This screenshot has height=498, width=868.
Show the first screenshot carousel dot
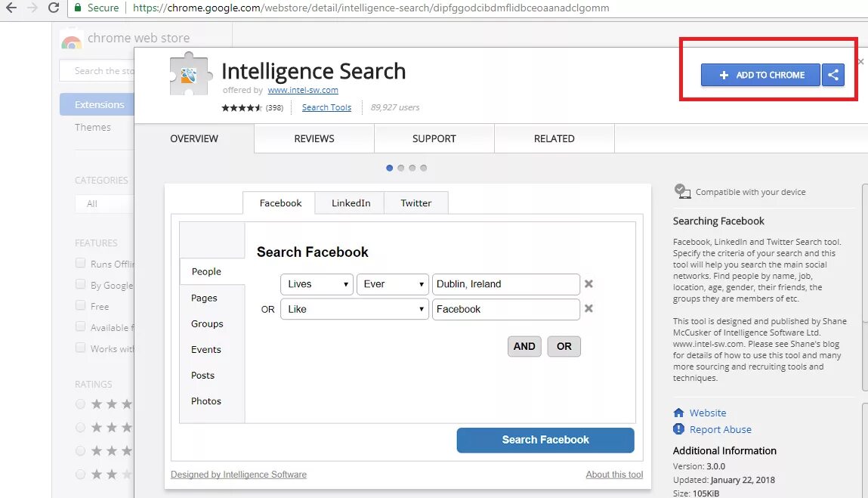point(390,168)
